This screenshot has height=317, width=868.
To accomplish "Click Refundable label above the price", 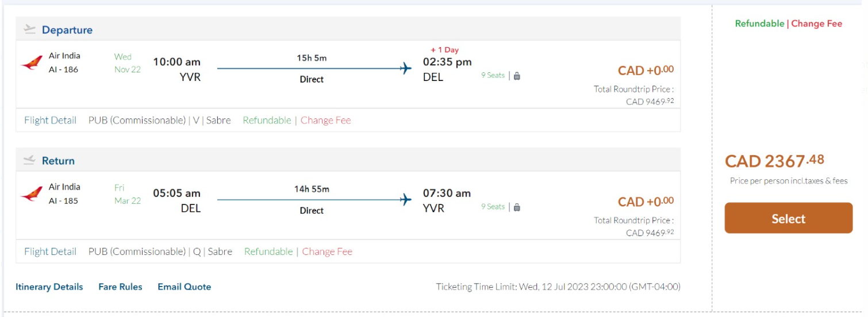I will pyautogui.click(x=759, y=24).
